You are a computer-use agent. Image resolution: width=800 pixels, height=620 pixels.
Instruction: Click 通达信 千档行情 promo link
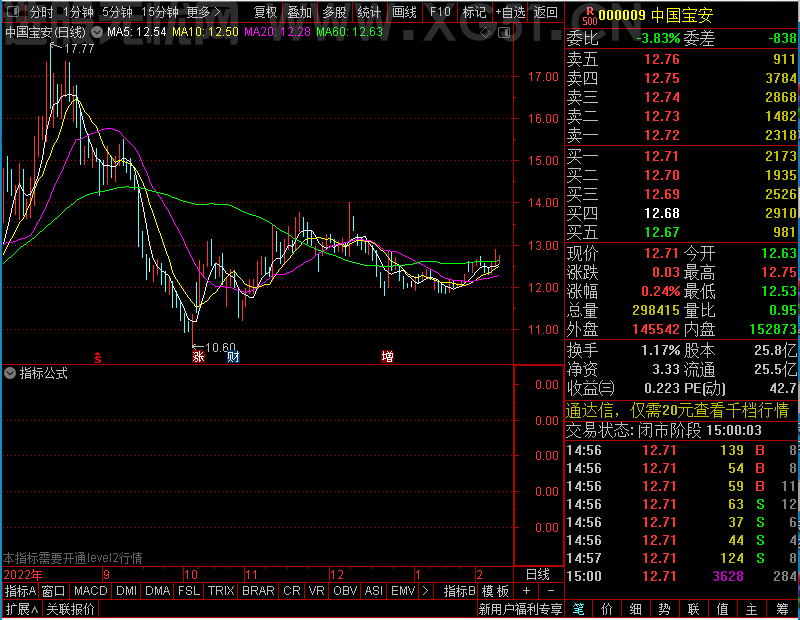[x=678, y=410]
